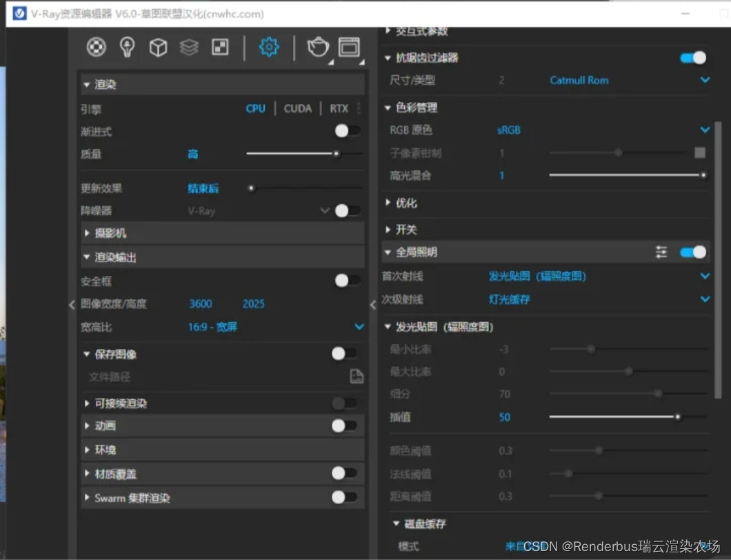
Task: Adjust the update effects slider
Action: 304,188
